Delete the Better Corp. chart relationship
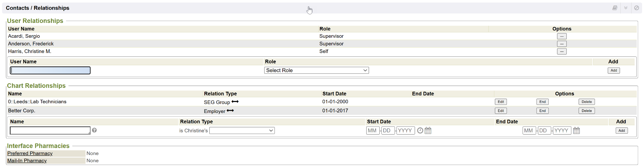 pos(586,111)
